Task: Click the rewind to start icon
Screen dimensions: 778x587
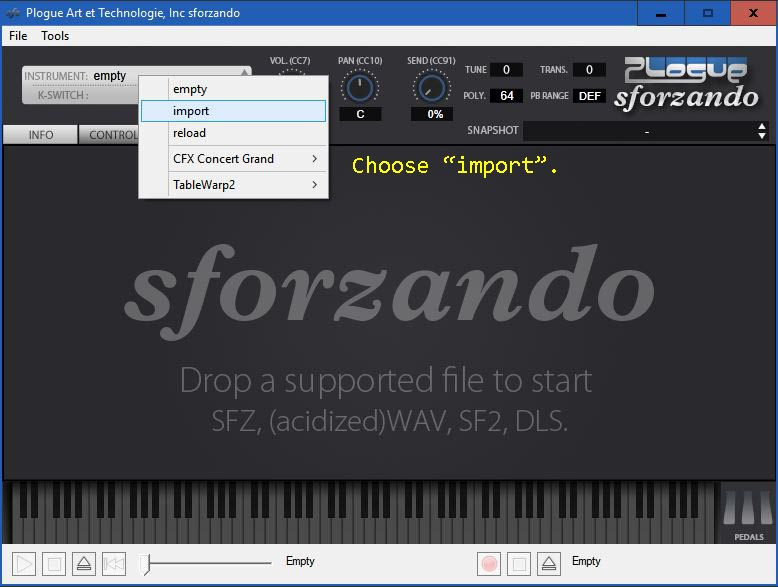Action: 114,564
